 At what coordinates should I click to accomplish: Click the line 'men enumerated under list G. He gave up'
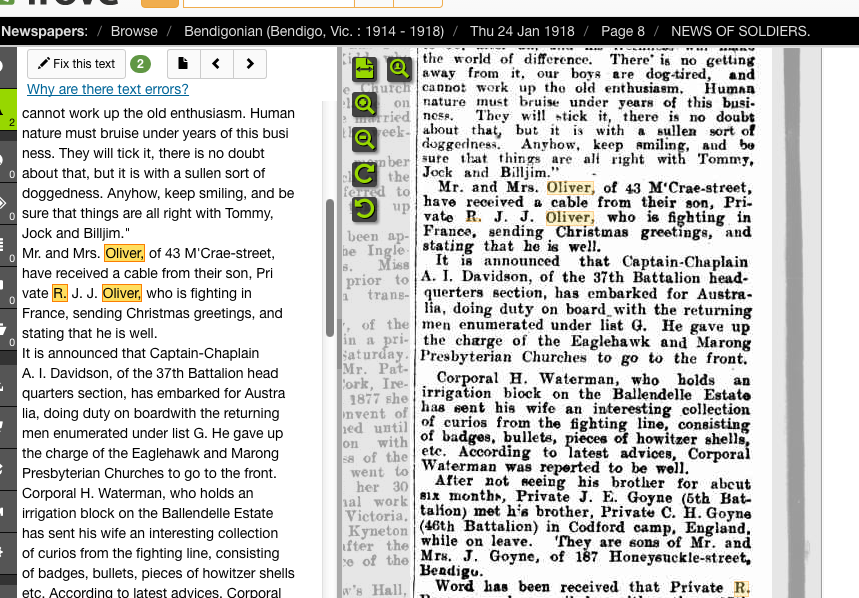152,433
